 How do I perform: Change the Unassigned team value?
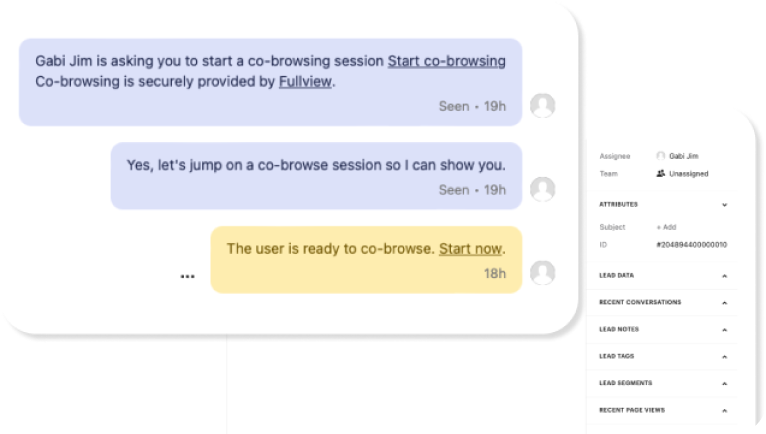688,173
